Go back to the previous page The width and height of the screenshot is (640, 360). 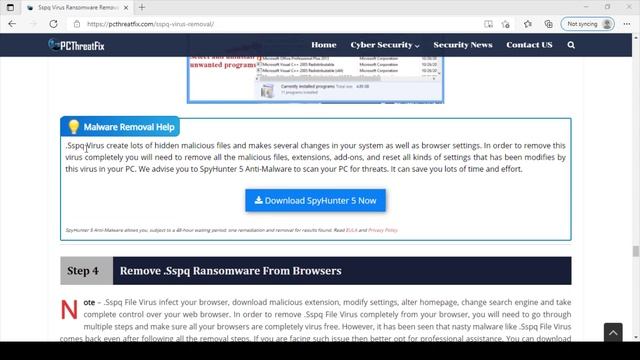[x=12, y=24]
